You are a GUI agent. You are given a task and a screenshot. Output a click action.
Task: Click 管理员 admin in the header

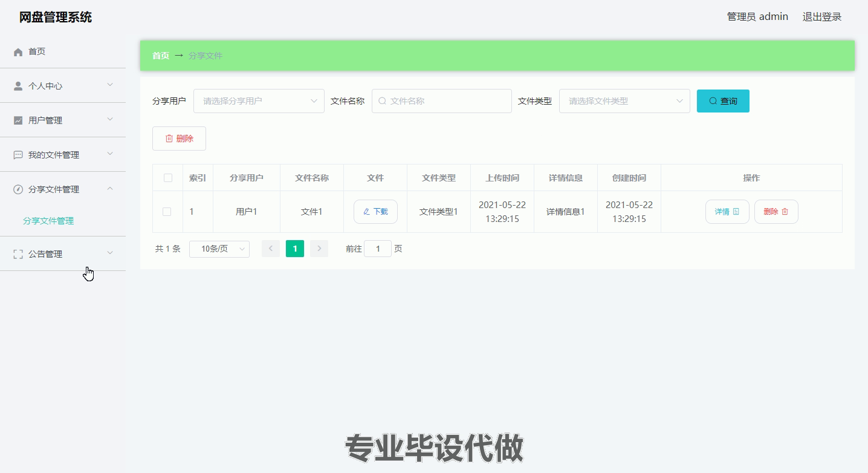[x=757, y=17]
